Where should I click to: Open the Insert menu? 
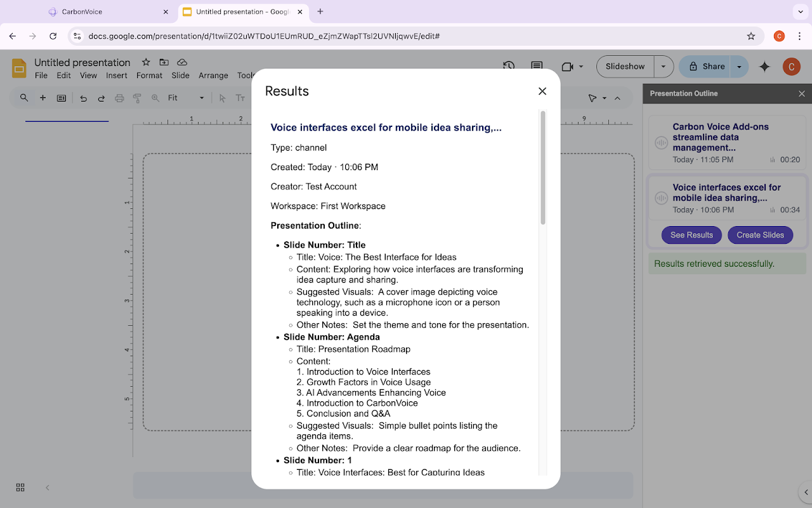pyautogui.click(x=117, y=75)
